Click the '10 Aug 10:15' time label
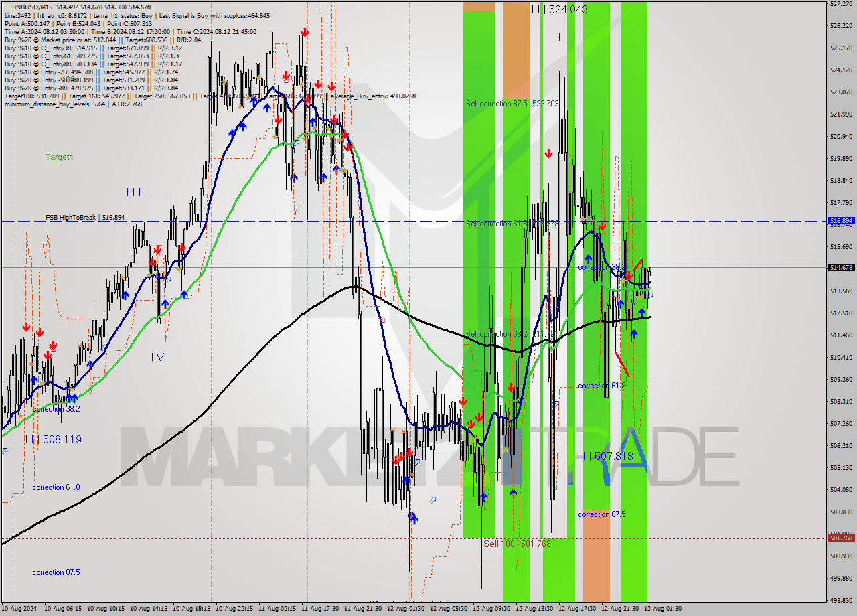Screen dimensions: 857x616 [106, 609]
